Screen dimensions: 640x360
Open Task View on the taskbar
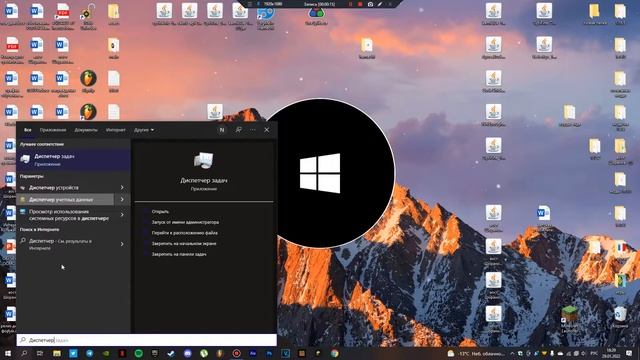tap(40, 353)
